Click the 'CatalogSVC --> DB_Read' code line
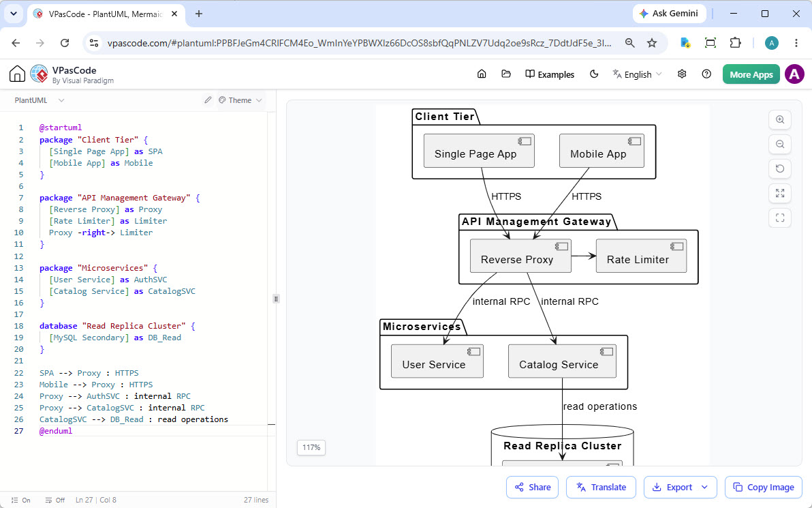 point(134,419)
